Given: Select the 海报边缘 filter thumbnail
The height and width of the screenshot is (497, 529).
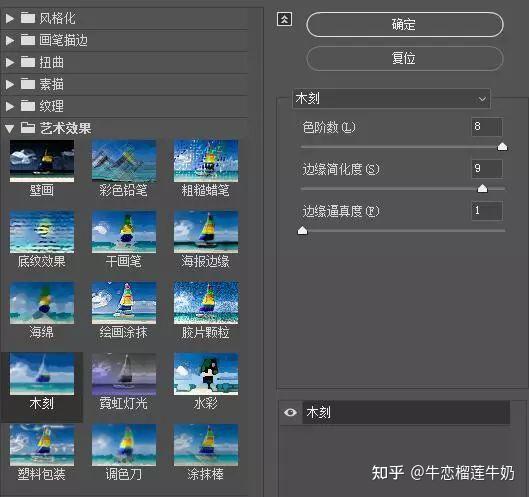Looking at the screenshot, I should [x=206, y=232].
